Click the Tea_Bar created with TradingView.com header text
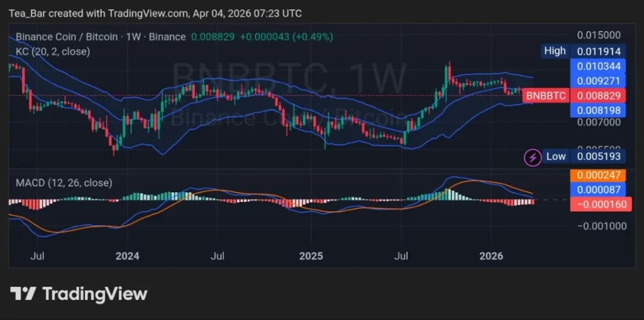Viewport: 644px width, 320px height. 155,14
